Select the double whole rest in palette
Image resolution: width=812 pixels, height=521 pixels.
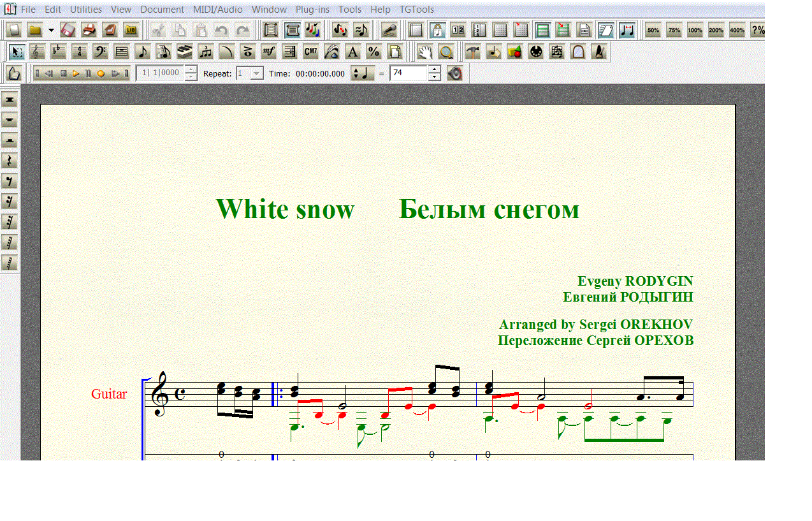(10, 99)
